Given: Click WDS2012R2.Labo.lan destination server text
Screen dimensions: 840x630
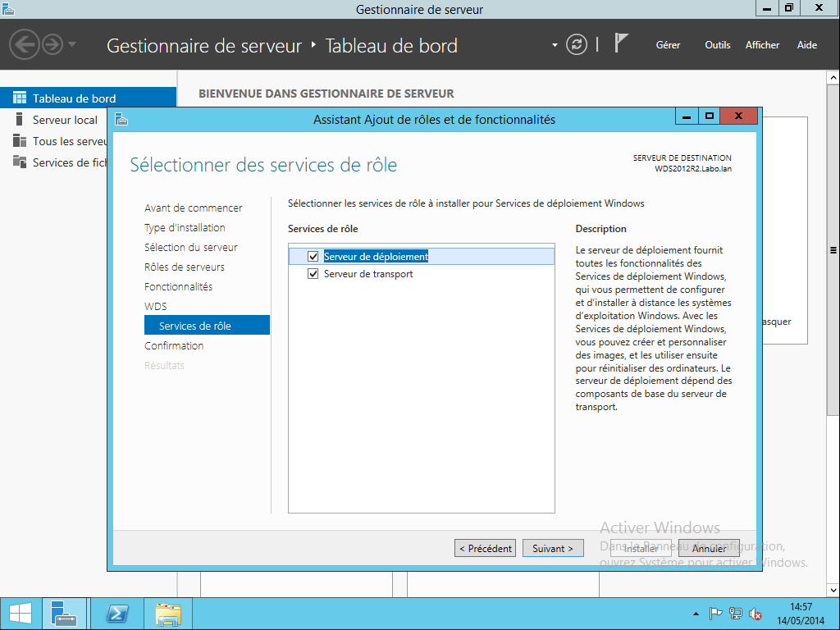Looking at the screenshot, I should tap(692, 169).
